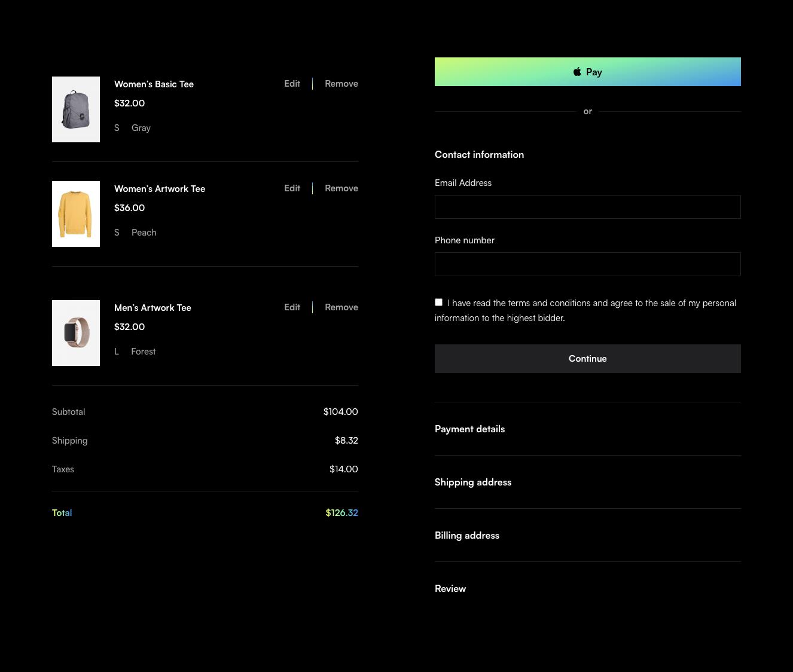Open the gray backpack product thumbnail
Screen dimensions: 793x672
pos(76,109)
